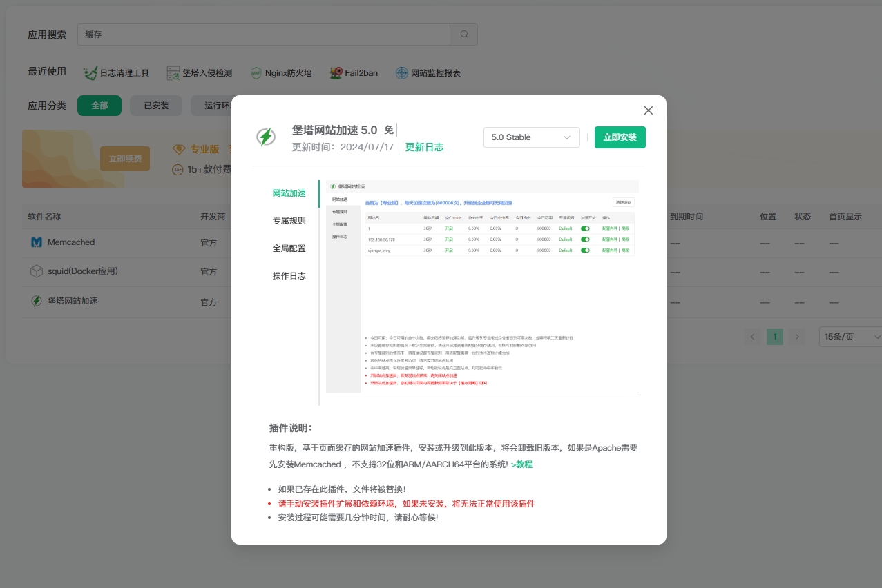Click the 状态 column header
This screenshot has height=588, width=882.
[x=803, y=217]
